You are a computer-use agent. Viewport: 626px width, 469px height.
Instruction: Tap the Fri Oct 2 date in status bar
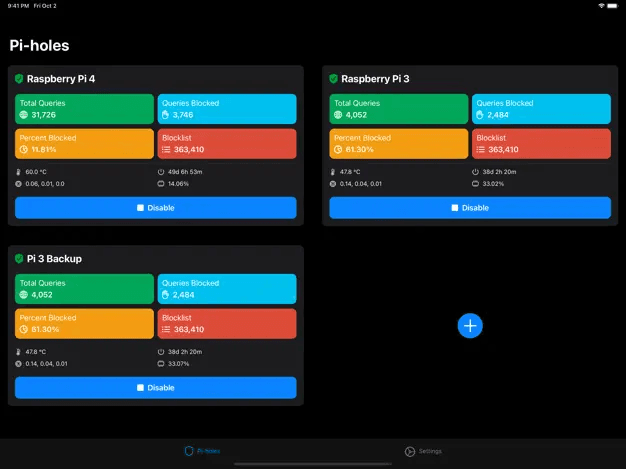(45, 6)
